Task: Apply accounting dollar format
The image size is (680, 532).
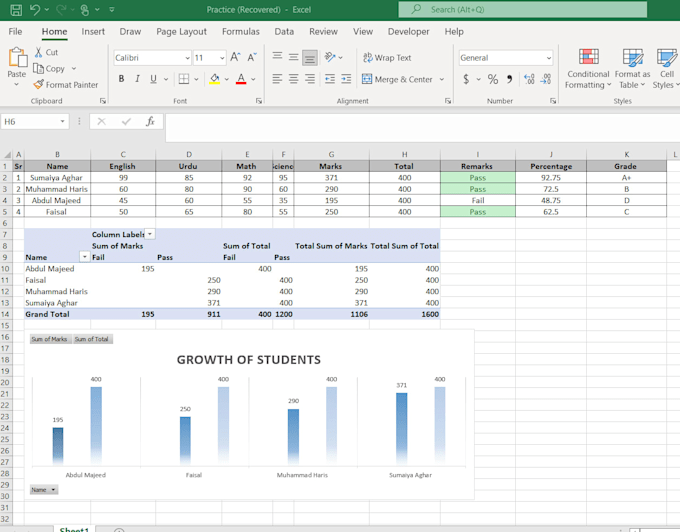Action: coord(466,79)
